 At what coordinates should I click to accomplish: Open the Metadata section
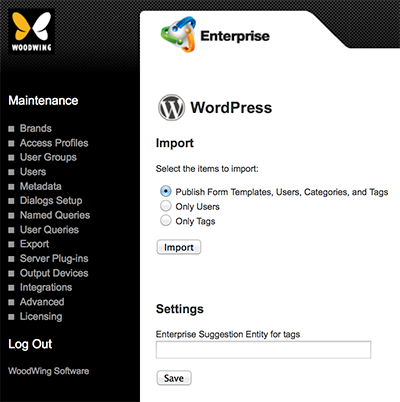(41, 186)
